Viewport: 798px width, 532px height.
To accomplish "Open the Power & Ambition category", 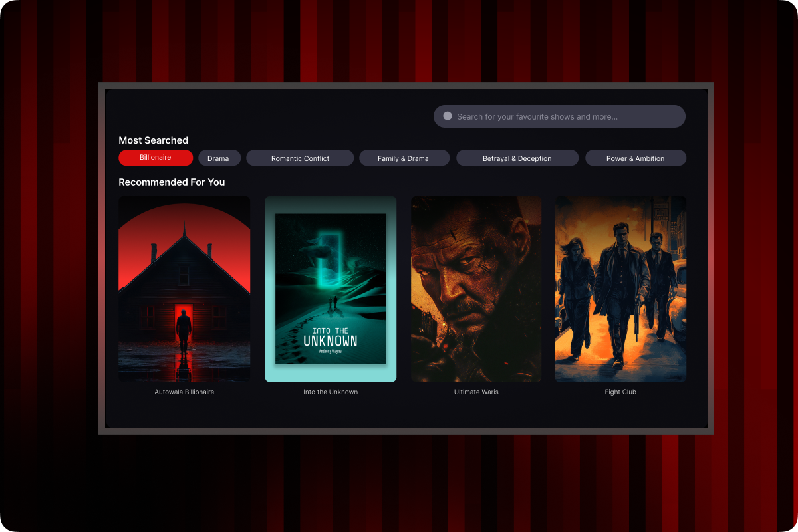I will pyautogui.click(x=635, y=158).
